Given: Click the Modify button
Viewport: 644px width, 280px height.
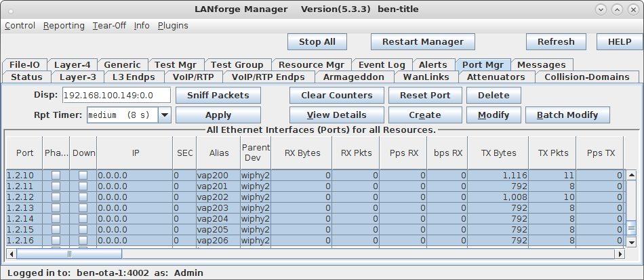Looking at the screenshot, I should point(494,115).
